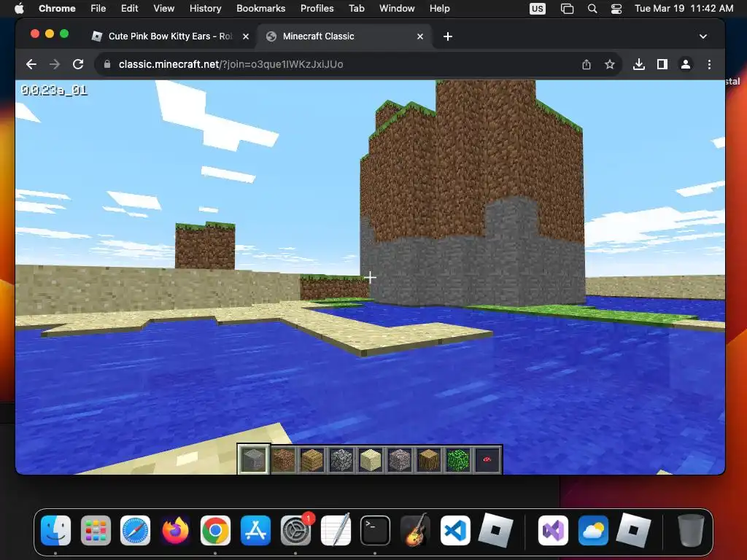
Task: Open the Profiles menu
Action: tap(317, 9)
